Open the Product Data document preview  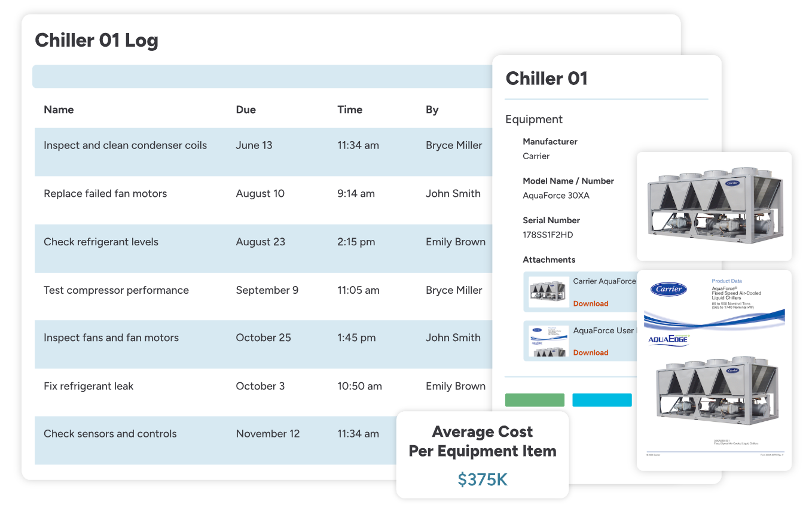(714, 370)
